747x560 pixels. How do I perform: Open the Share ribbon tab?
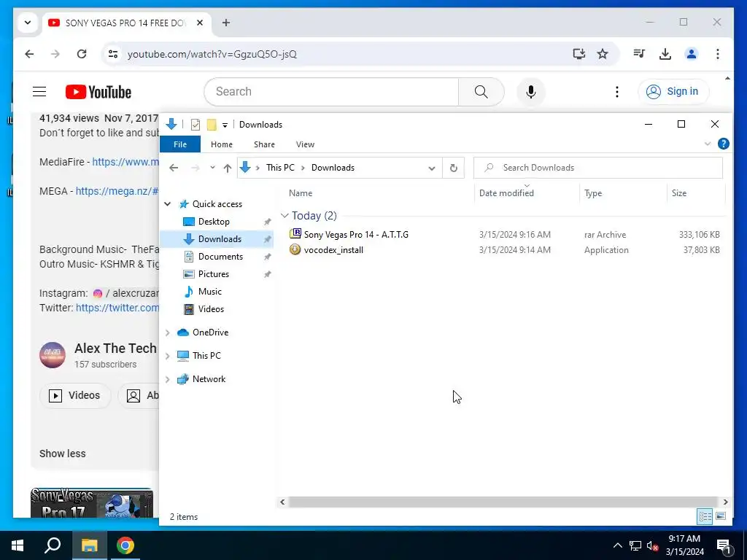(264, 144)
